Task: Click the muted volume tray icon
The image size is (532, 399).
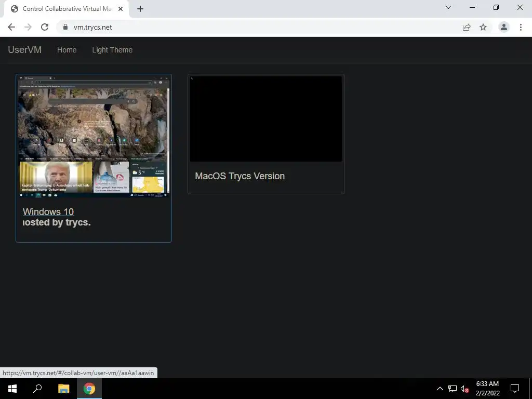Action: [465, 389]
